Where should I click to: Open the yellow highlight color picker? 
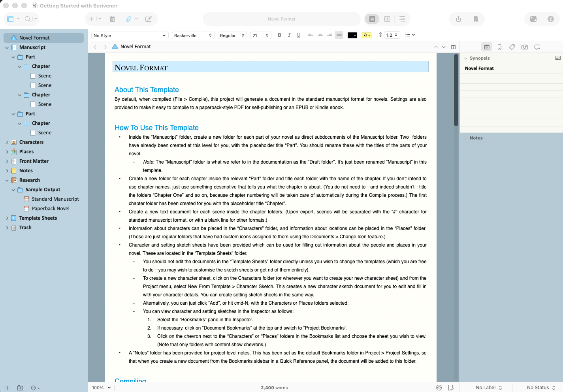tap(367, 35)
